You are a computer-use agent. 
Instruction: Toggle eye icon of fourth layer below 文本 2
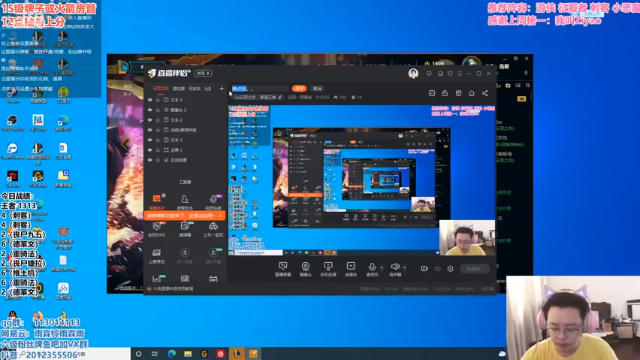tap(150, 160)
